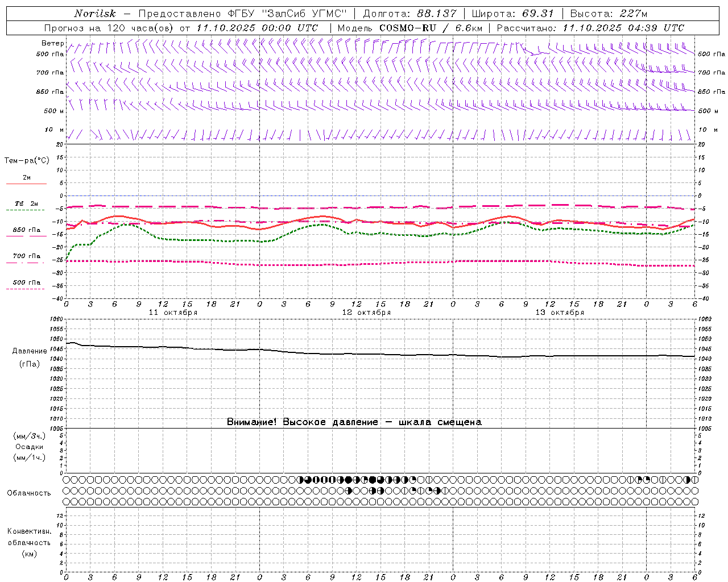Viewport: 728px width, 582px height.
Task: Click the '12 октября' date label
Action: pyautogui.click(x=366, y=313)
